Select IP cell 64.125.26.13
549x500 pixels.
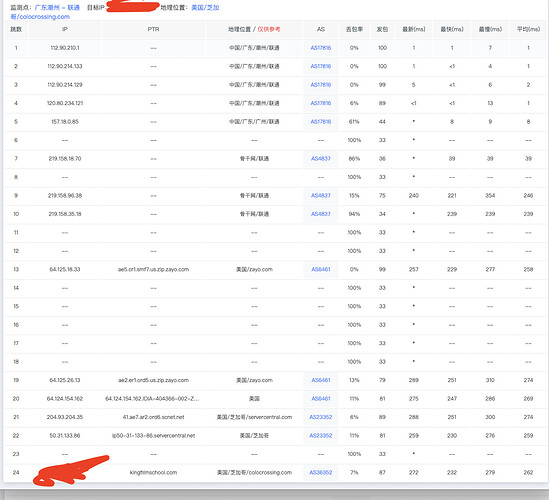point(65,380)
